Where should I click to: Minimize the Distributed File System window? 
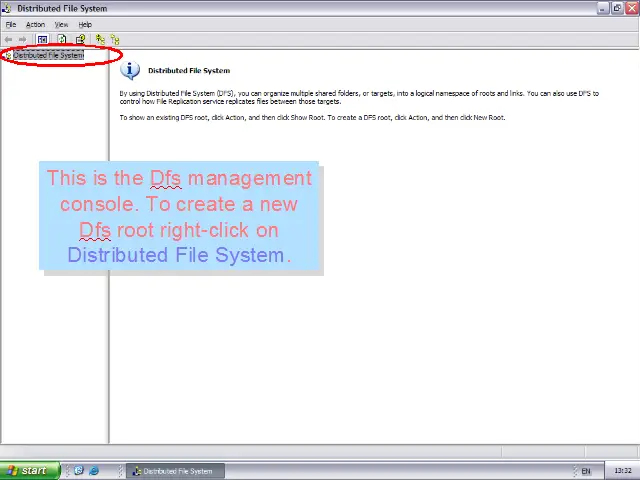coord(602,8)
